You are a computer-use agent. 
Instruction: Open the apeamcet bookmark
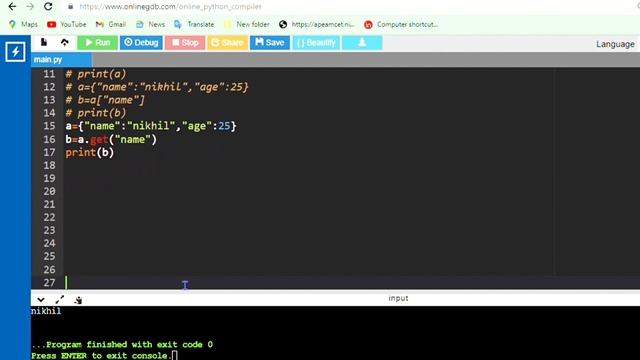[317, 24]
